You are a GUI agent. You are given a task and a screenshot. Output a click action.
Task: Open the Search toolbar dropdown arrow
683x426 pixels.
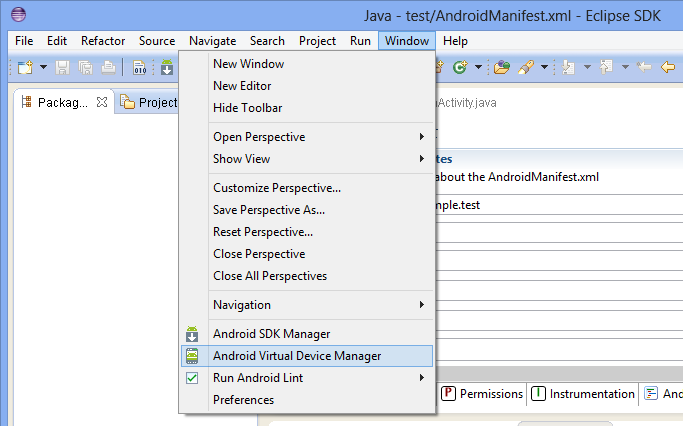click(x=544, y=67)
